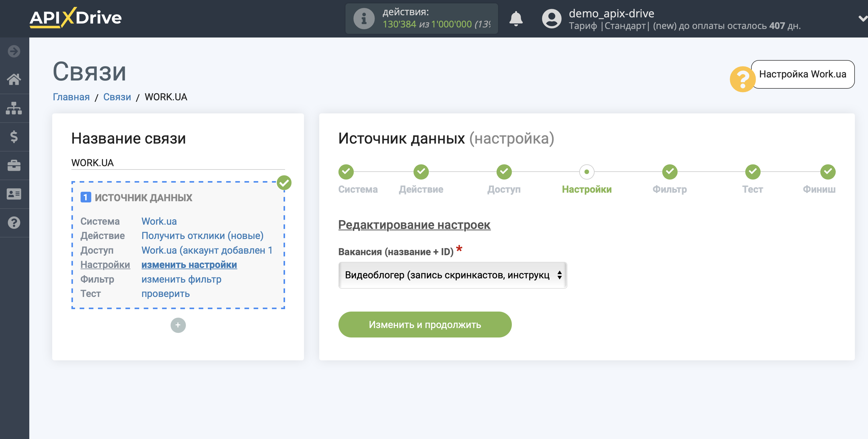Viewport: 868px width, 439px height.
Task: Open connections hierarchy icon in sidebar
Action: 14,108
